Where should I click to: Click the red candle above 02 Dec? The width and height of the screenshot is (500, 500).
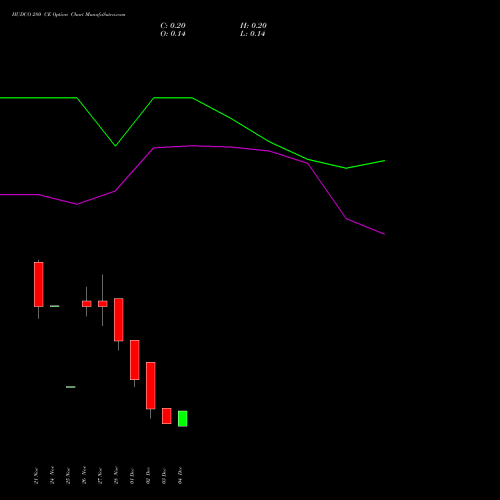point(151,386)
